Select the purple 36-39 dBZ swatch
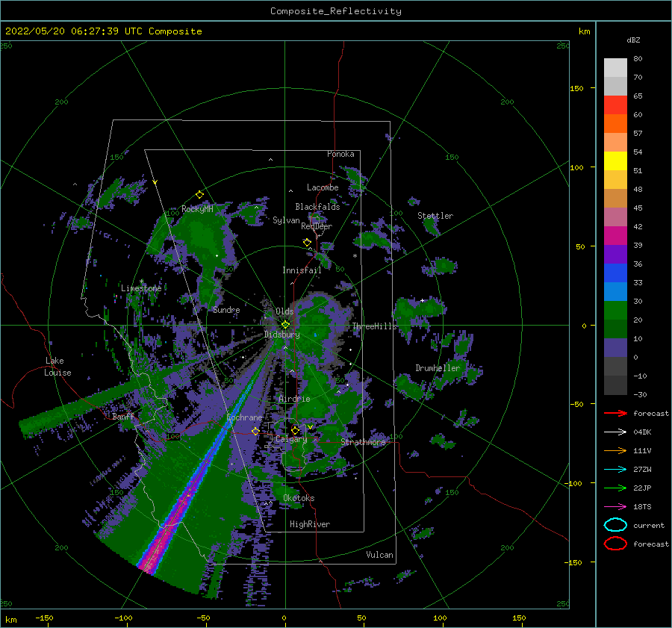672x628 pixels. (x=615, y=254)
